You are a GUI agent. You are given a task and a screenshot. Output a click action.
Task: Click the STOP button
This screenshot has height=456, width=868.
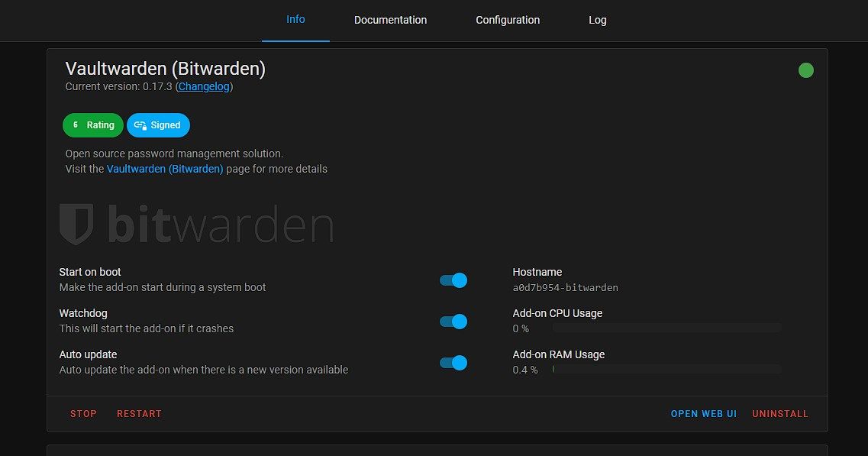coord(83,414)
